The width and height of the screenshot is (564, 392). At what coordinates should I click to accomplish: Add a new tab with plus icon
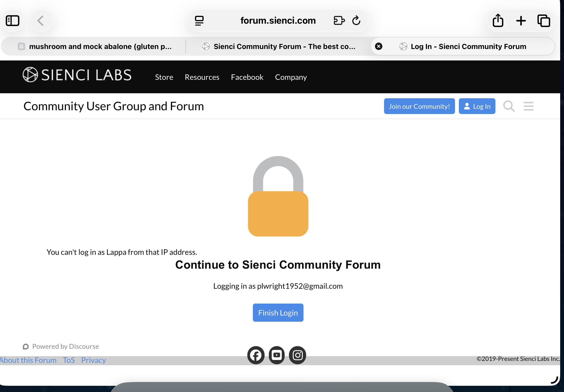(x=521, y=21)
